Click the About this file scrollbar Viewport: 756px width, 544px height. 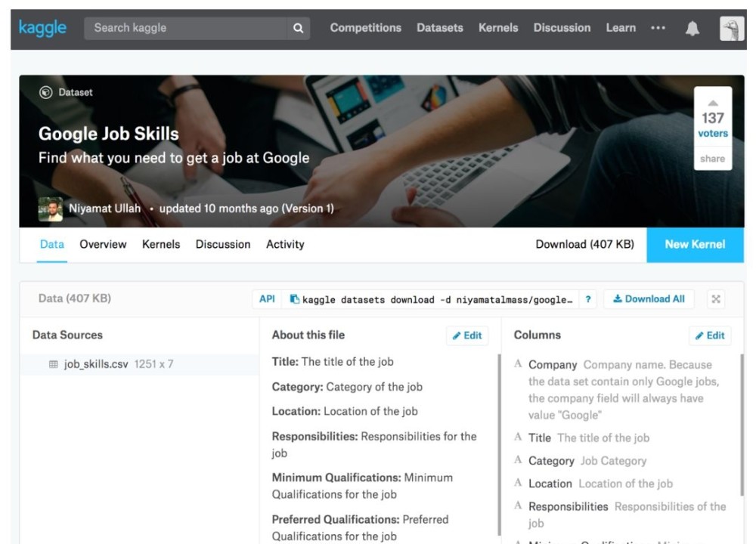coord(499,444)
